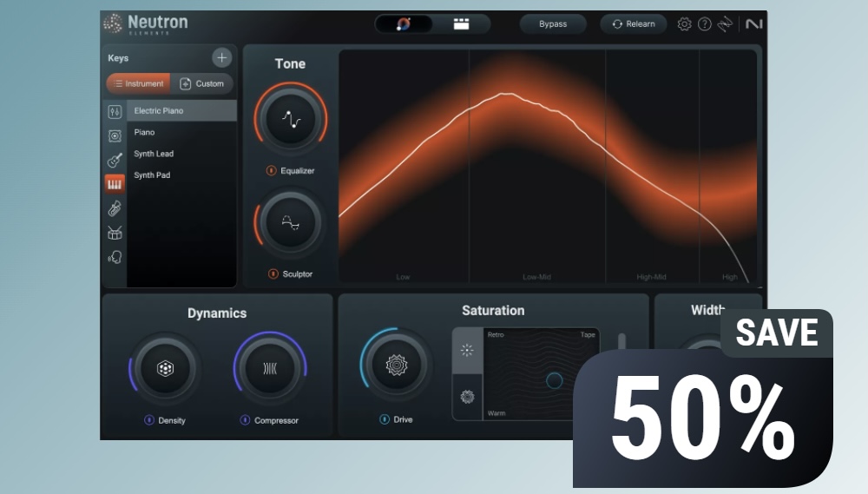Switch to the detailed modules view
The width and height of the screenshot is (868, 494).
point(461,23)
